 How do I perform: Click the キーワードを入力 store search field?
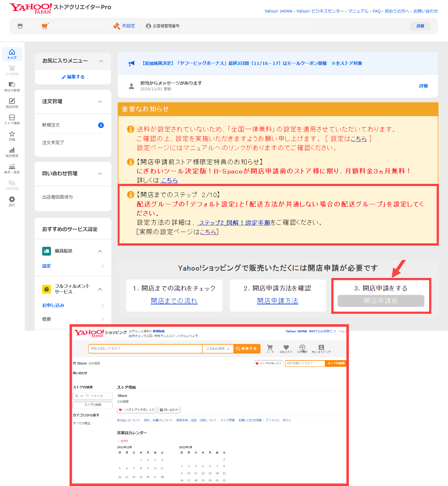point(92,396)
